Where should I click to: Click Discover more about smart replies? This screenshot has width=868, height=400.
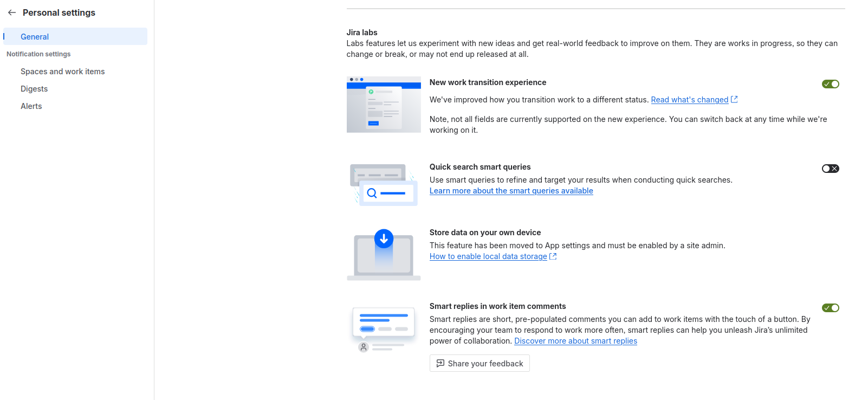tap(575, 341)
